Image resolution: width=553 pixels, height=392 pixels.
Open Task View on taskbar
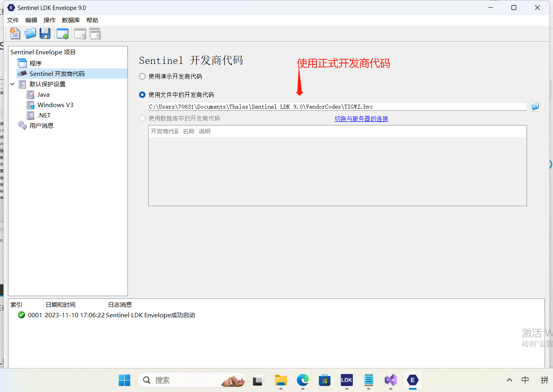click(x=259, y=380)
